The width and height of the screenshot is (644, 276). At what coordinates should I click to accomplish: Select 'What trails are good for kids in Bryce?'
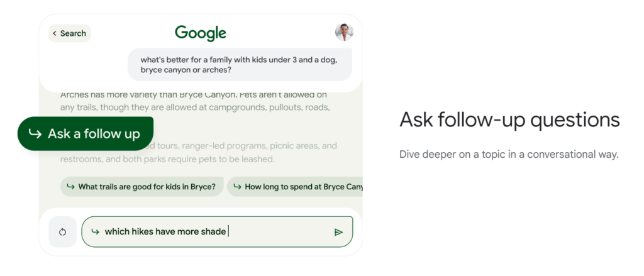pyautogui.click(x=142, y=187)
